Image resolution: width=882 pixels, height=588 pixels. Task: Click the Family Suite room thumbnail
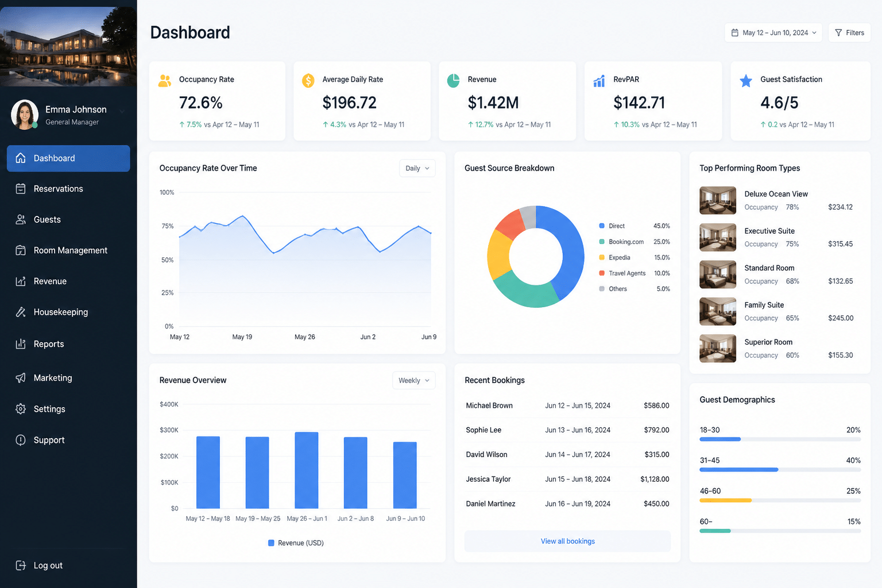(718, 311)
